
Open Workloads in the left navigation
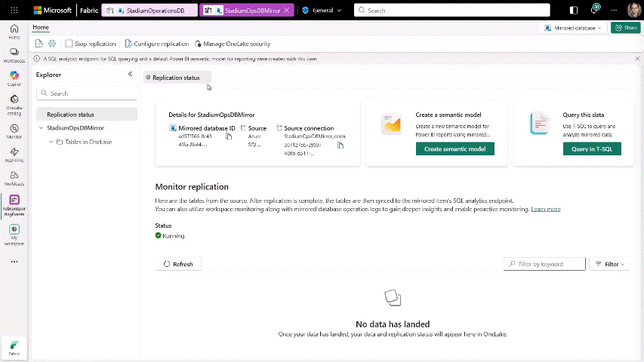[x=14, y=179]
